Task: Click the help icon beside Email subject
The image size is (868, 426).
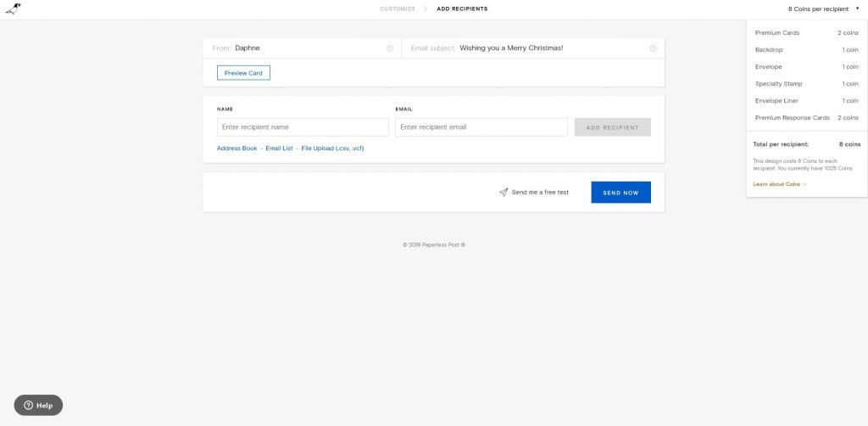Action: pyautogui.click(x=653, y=48)
